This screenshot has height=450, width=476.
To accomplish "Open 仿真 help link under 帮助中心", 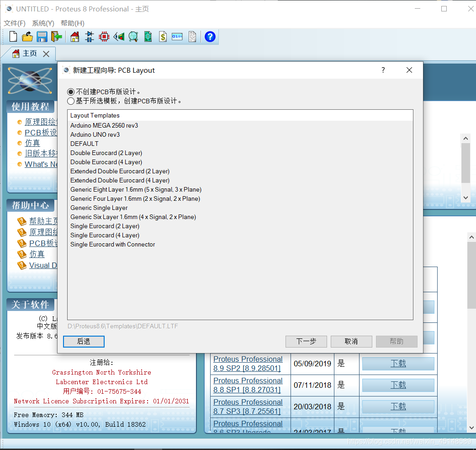I will pyautogui.click(x=37, y=254).
